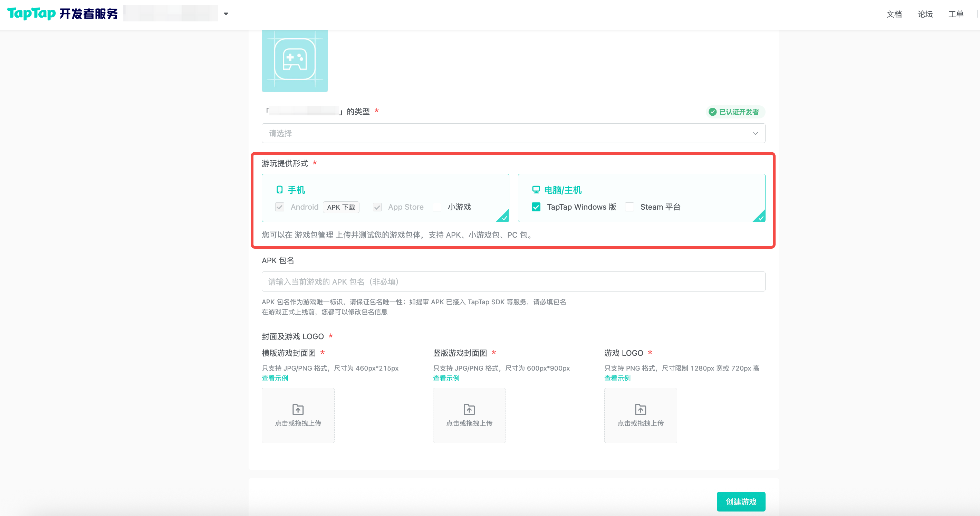The image size is (980, 516).
Task: Click the game controller placeholder icon
Action: click(295, 59)
